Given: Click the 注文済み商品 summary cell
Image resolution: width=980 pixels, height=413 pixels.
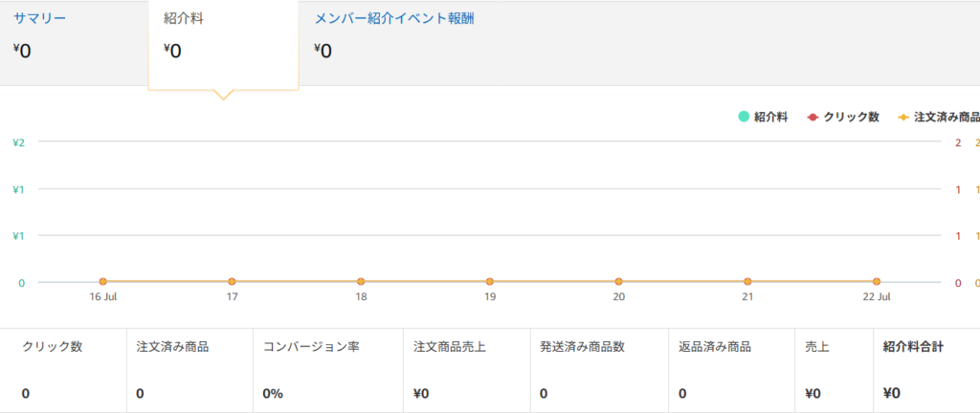Looking at the screenshot, I should coord(190,370).
